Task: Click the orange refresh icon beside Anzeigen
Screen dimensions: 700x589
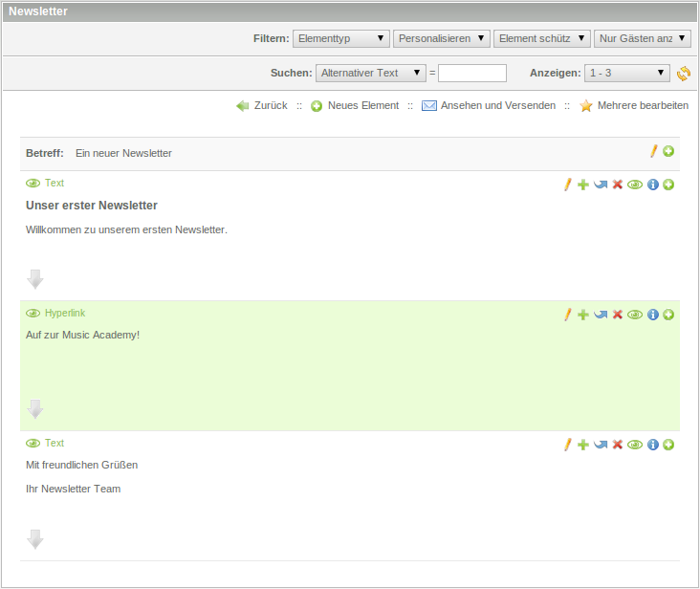Action: click(684, 74)
